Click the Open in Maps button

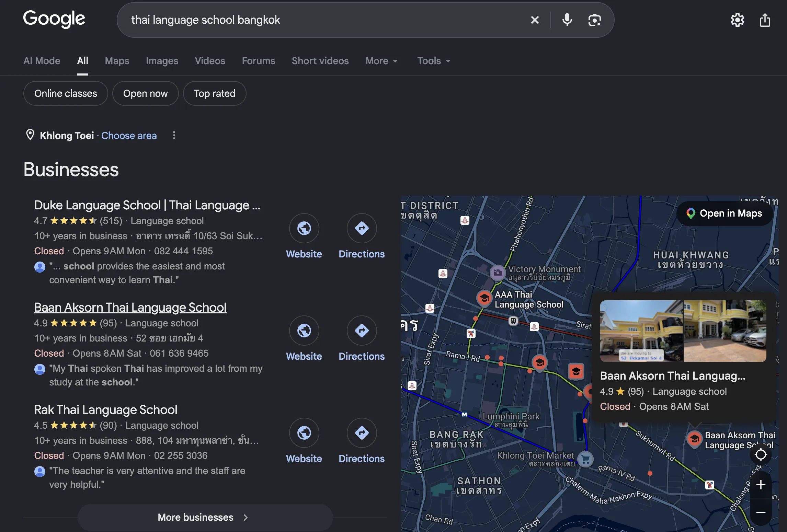[725, 213]
